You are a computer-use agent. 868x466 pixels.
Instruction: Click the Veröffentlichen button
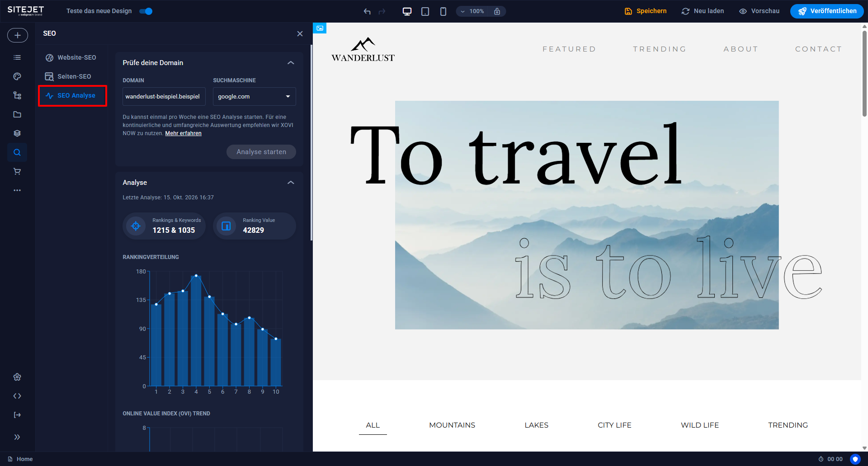tap(827, 11)
